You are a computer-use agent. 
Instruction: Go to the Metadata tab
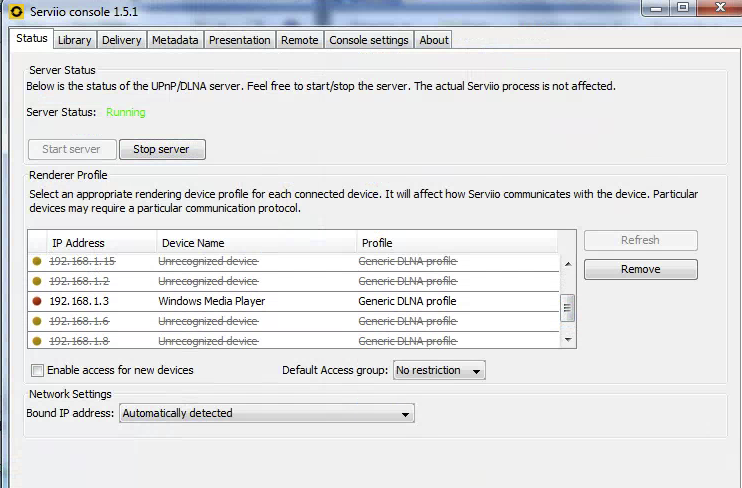click(x=175, y=40)
